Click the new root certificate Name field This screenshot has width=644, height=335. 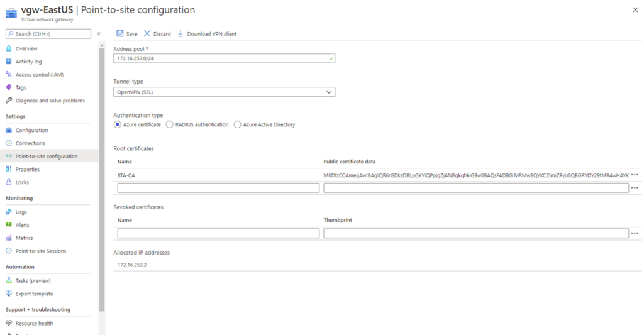tap(218, 188)
